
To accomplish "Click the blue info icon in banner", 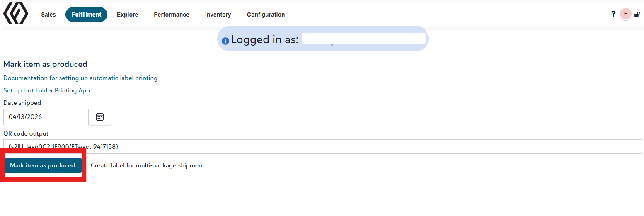I will [225, 41].
